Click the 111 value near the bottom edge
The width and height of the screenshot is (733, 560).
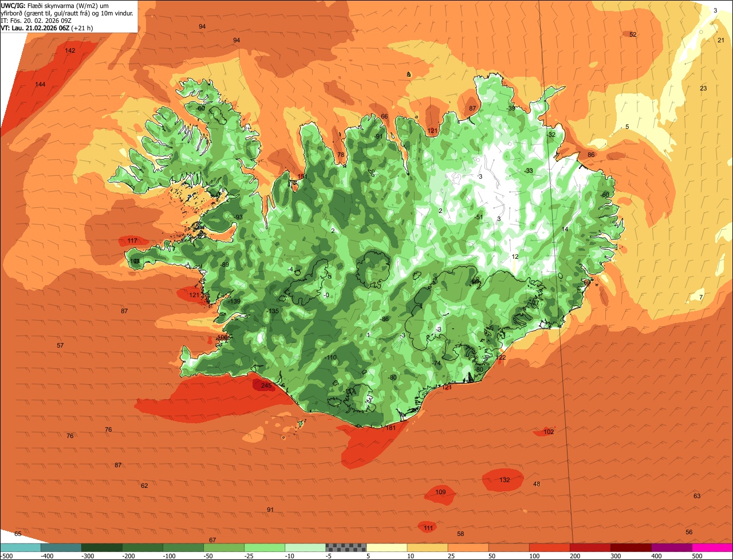tap(429, 527)
